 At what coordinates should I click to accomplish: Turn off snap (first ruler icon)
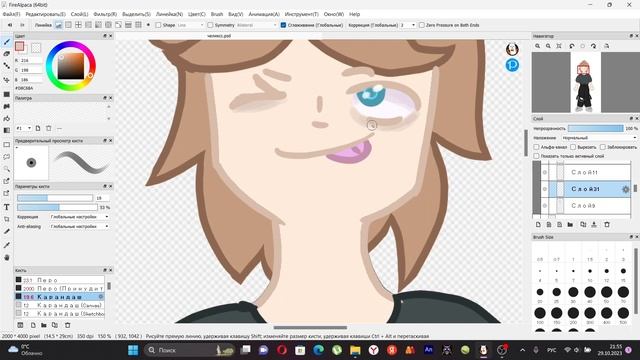pyautogui.click(x=59, y=25)
